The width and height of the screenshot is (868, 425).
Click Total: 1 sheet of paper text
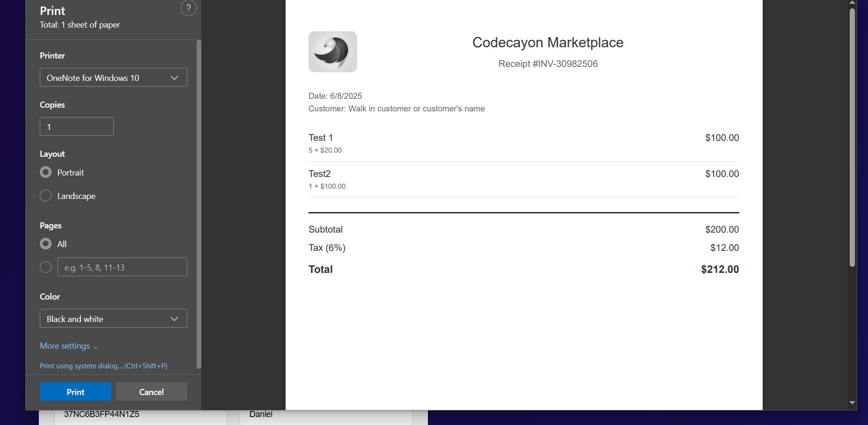coord(80,25)
